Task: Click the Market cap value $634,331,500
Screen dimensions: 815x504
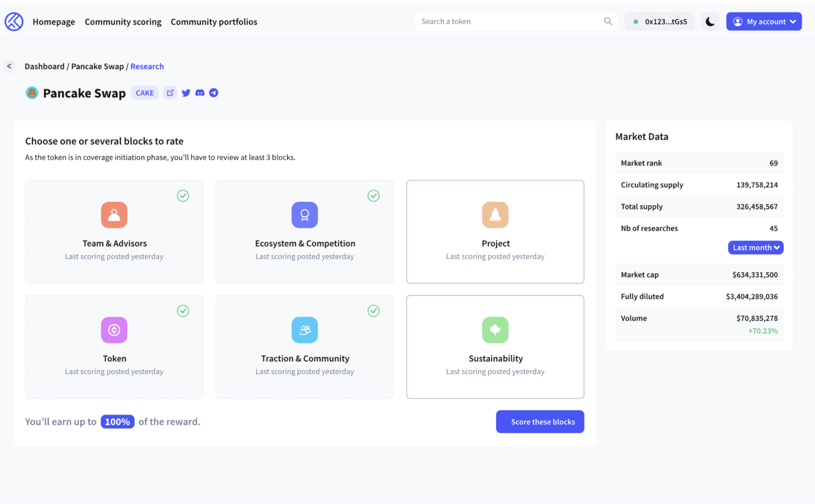Action: click(x=755, y=275)
